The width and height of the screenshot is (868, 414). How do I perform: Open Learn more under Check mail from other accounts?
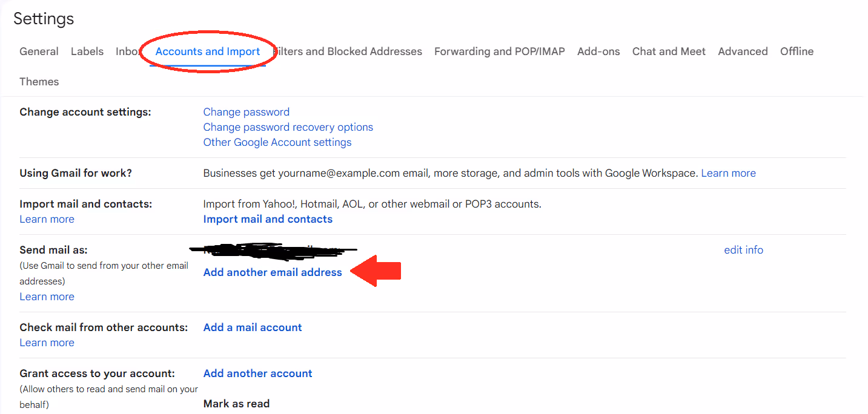click(47, 343)
